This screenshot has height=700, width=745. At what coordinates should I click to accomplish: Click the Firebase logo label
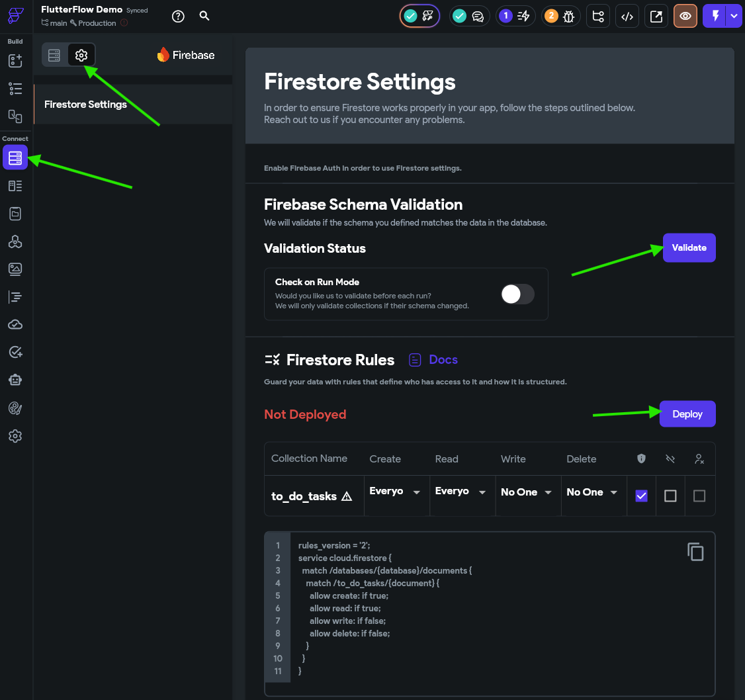[186, 55]
